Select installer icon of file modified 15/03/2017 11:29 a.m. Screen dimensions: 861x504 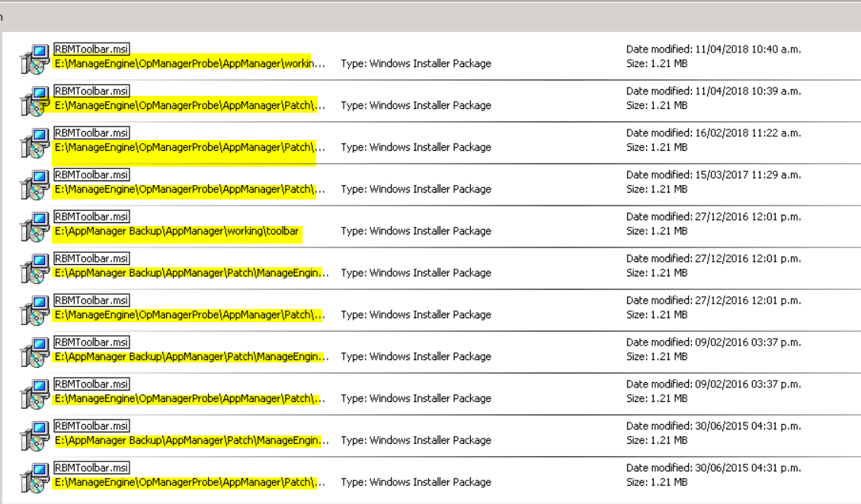click(34, 184)
